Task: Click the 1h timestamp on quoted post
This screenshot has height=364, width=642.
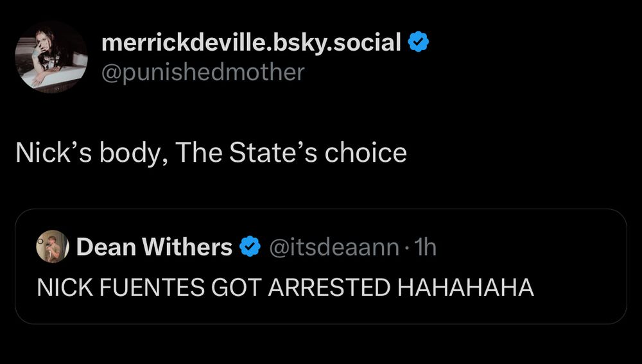Action: pos(426,247)
